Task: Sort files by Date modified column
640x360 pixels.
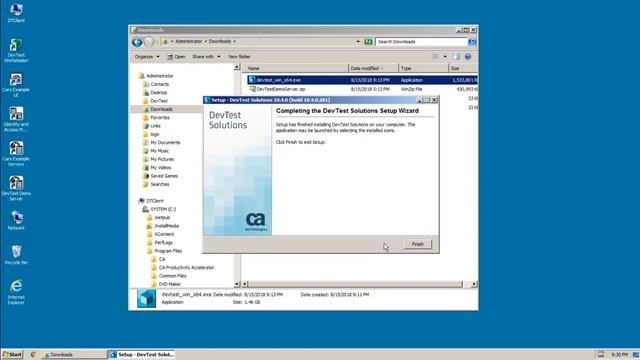Action: coord(373,68)
